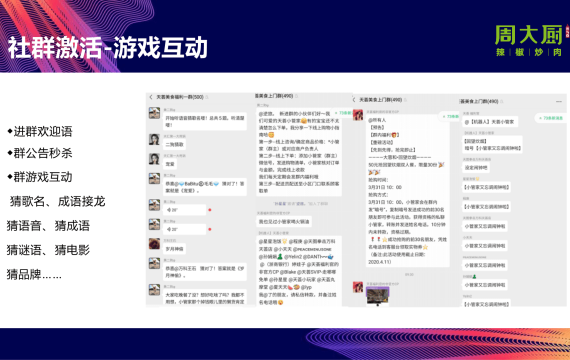Tap the @Yelin2 mention in the second chat
This screenshot has width=570, height=360.
click(x=293, y=257)
